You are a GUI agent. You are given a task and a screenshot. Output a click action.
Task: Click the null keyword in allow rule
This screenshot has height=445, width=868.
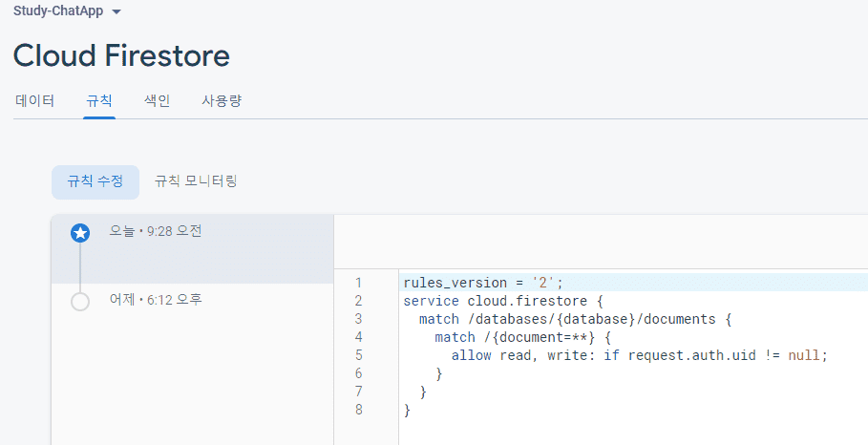pos(804,355)
